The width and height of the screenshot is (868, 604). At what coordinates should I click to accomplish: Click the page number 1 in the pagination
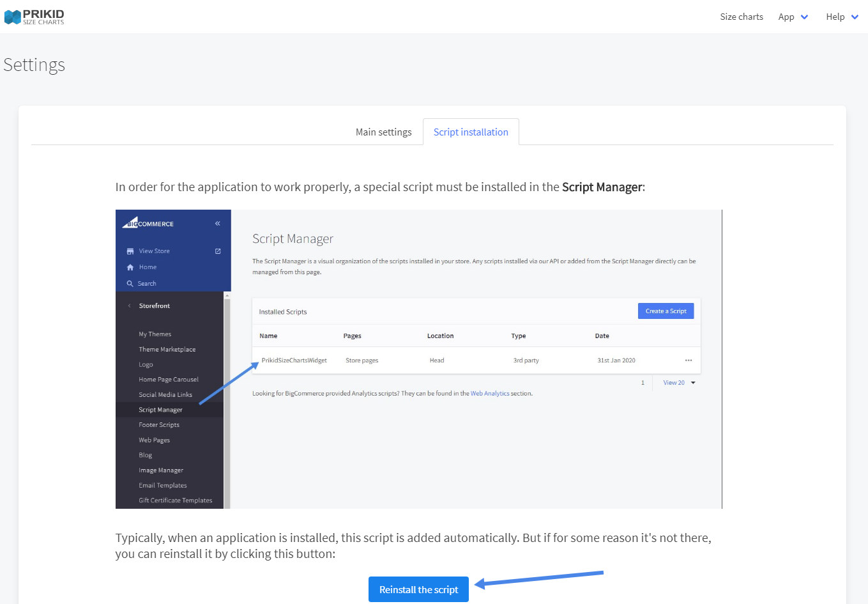(643, 383)
